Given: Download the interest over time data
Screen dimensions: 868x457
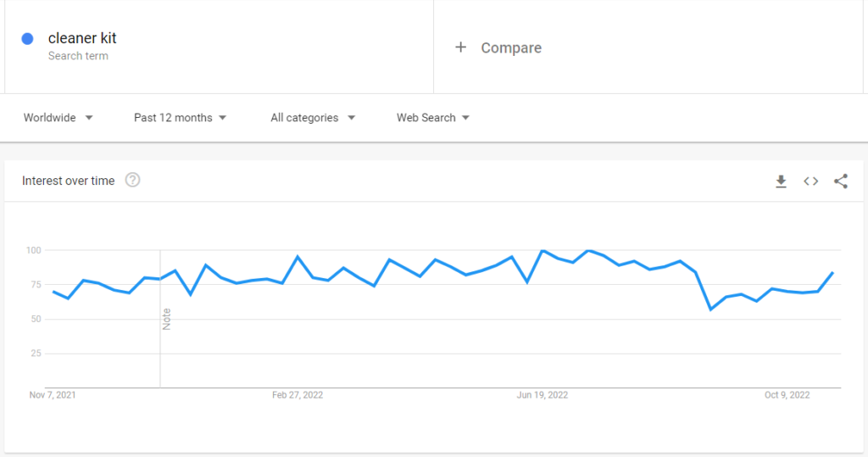Looking at the screenshot, I should 781,181.
